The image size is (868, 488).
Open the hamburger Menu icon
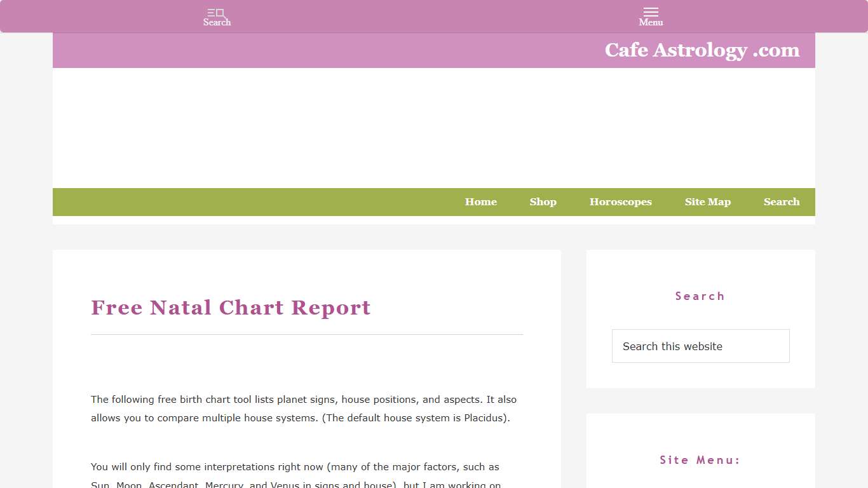coord(650,16)
